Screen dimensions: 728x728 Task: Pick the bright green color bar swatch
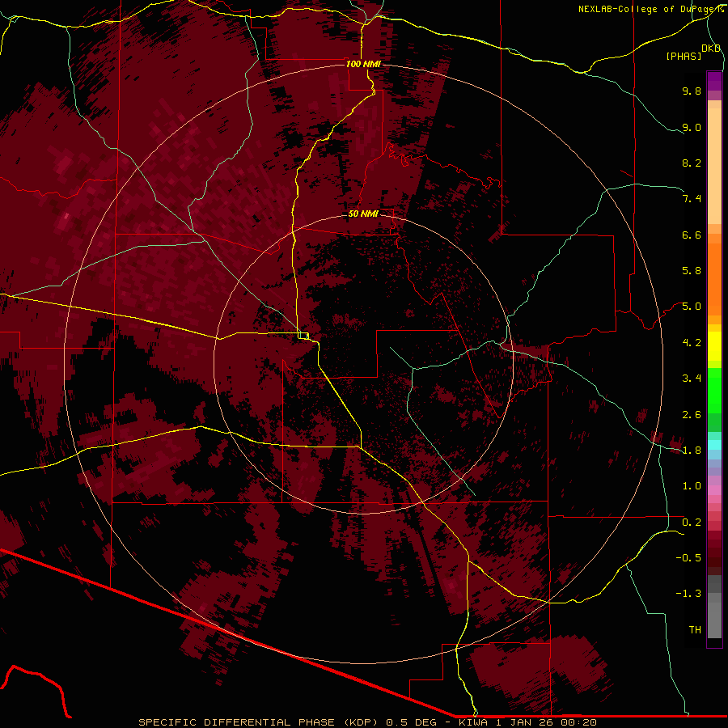click(714, 390)
